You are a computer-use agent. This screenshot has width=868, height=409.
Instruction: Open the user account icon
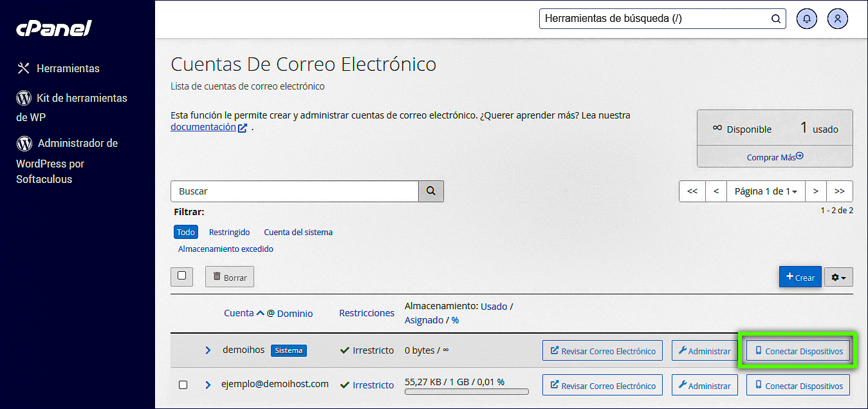(x=837, y=19)
